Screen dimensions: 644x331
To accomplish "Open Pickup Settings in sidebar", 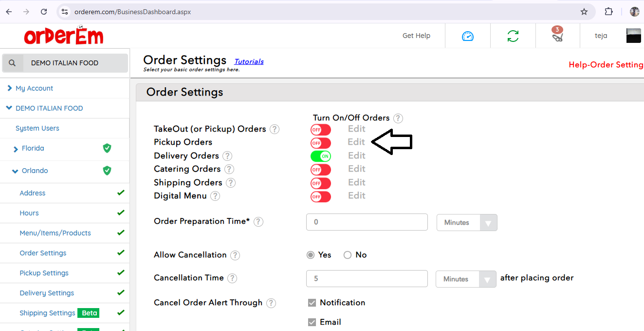I will (44, 273).
